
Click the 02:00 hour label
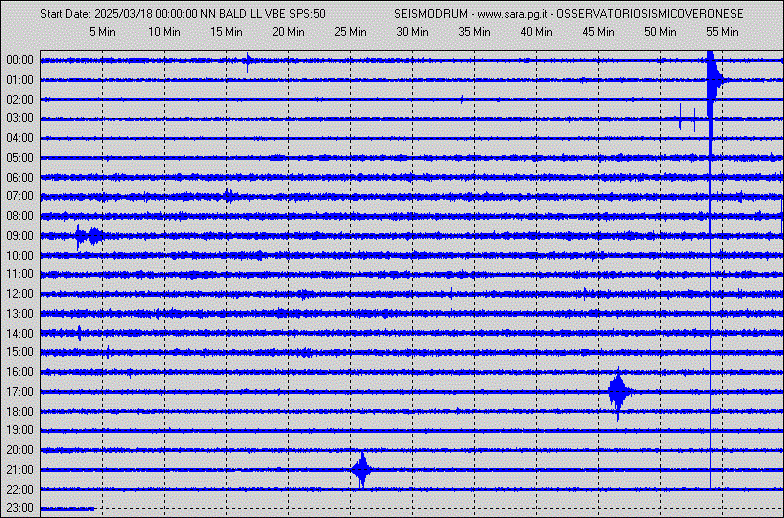(x=20, y=100)
